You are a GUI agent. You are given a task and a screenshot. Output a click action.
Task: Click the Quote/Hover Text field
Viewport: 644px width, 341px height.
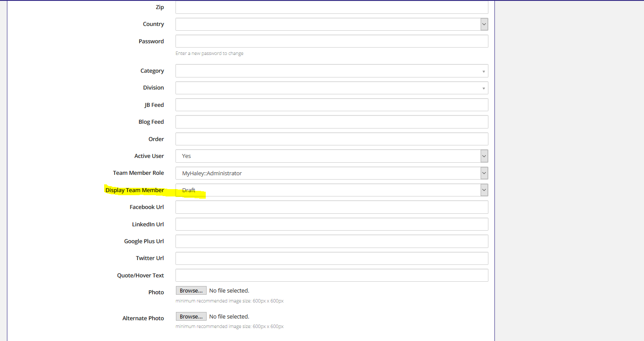332,275
